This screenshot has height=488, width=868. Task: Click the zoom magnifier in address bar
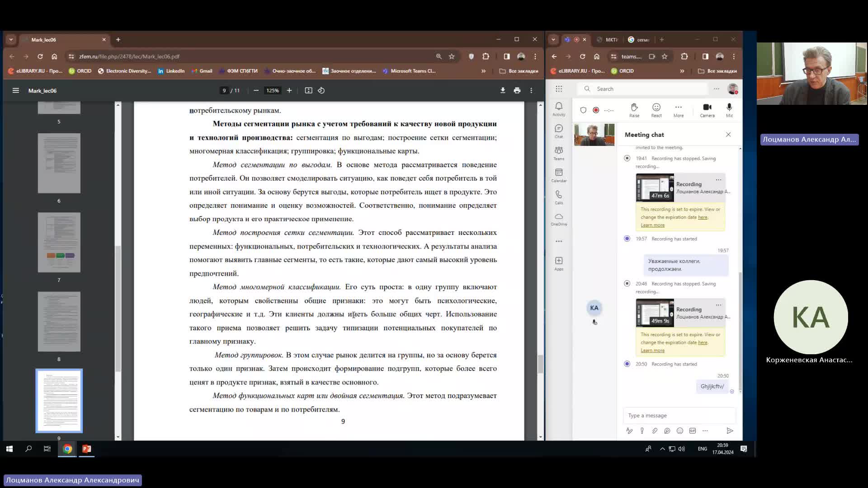[x=439, y=56]
